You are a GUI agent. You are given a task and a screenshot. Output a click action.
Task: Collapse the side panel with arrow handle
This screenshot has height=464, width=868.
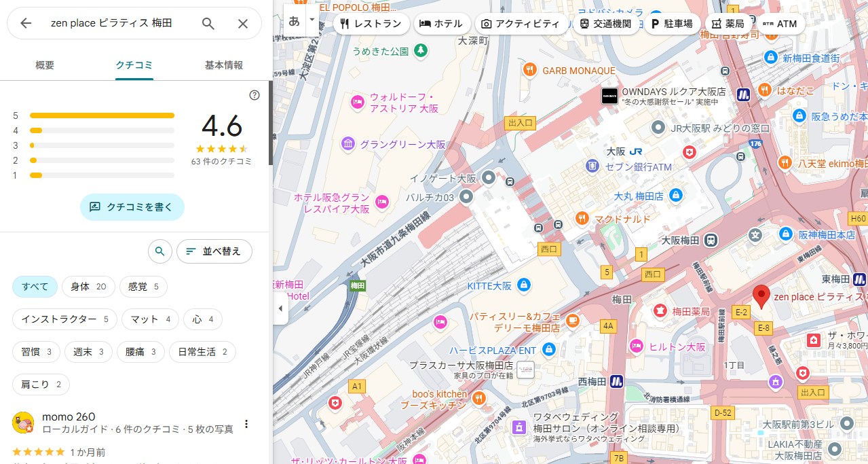[x=281, y=308]
